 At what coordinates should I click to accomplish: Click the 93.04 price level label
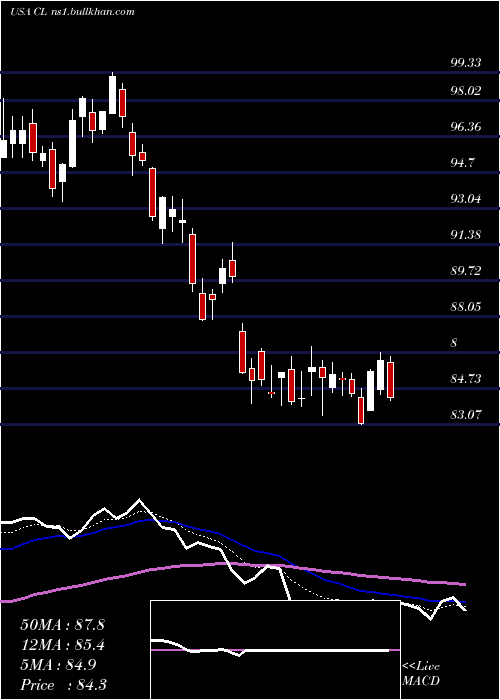(466, 199)
